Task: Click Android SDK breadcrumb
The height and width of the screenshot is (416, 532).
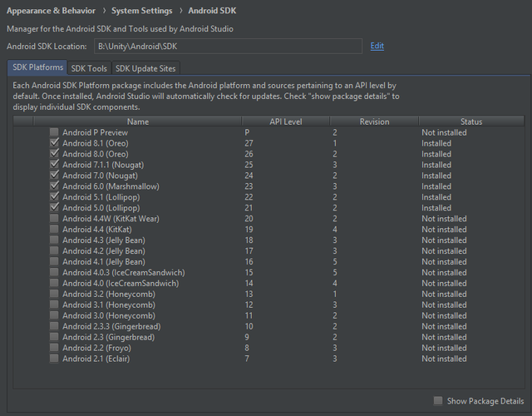Action: (x=212, y=11)
